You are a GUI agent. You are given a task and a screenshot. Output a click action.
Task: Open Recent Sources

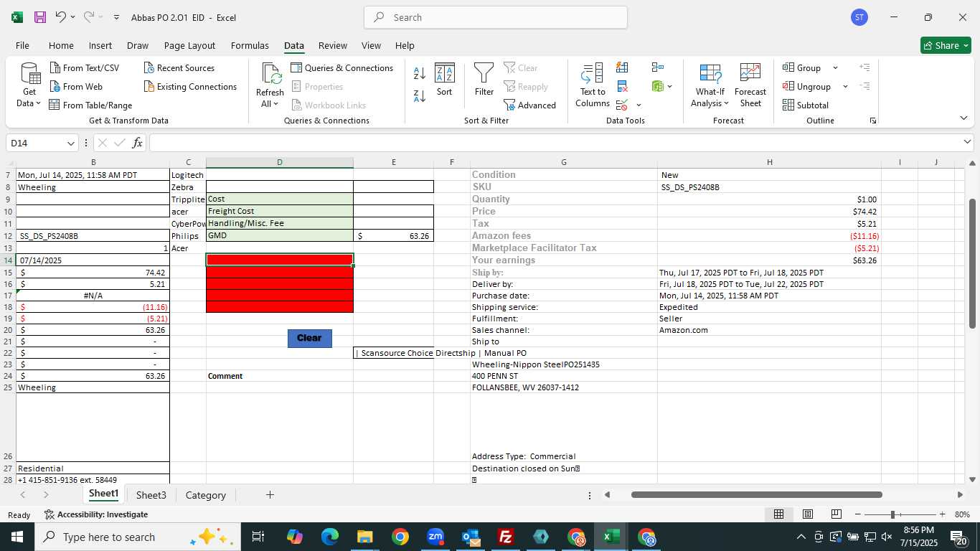(179, 67)
